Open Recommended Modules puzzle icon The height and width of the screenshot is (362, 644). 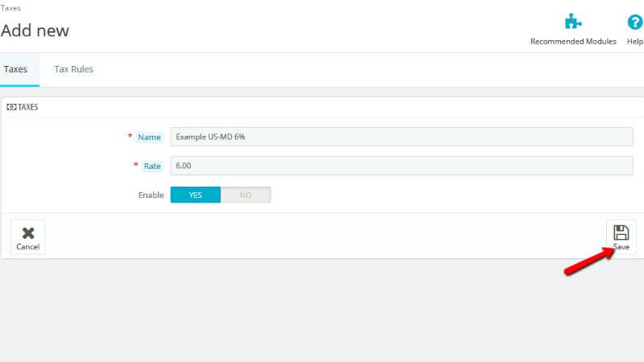coord(573,22)
